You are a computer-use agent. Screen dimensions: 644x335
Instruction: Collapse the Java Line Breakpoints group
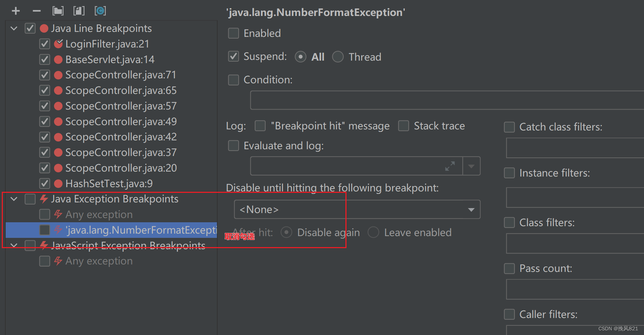[13, 28]
